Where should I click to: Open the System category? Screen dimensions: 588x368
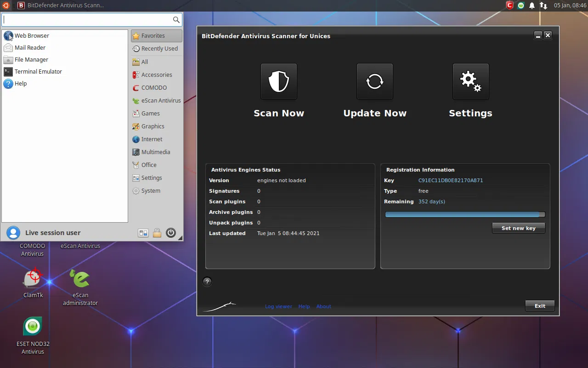157,190
